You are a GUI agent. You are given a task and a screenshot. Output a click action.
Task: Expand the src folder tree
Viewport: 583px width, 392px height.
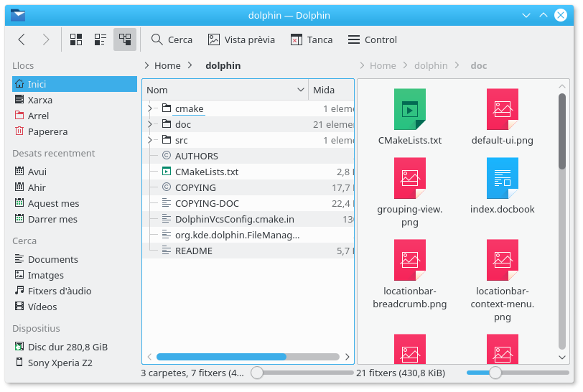150,140
